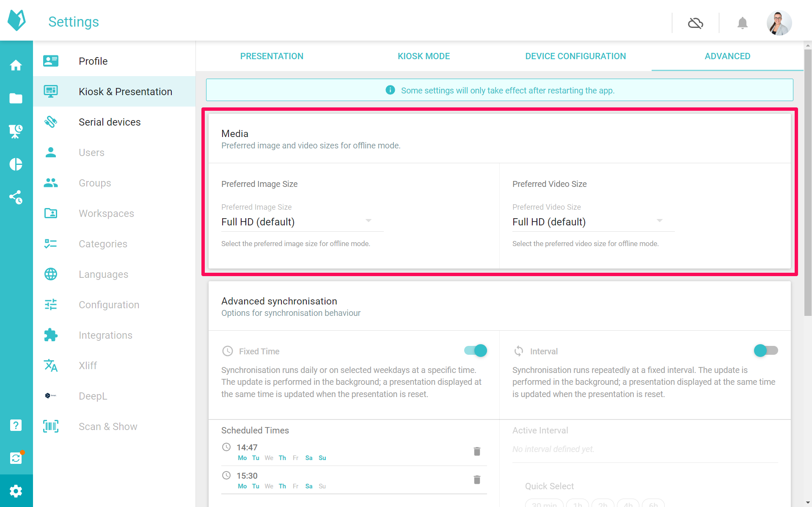This screenshot has height=507, width=812.
Task: Toggle the Fixed Time switch
Action: [x=476, y=351]
